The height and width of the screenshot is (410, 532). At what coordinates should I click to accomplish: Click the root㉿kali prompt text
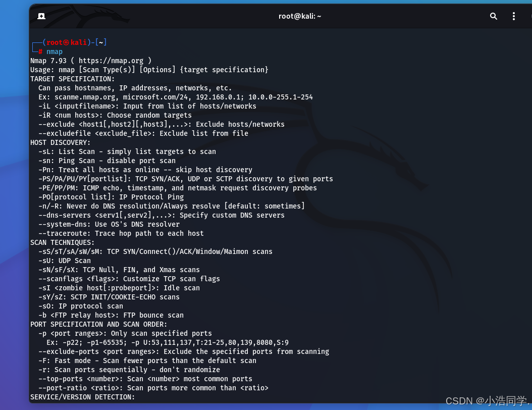(67, 42)
